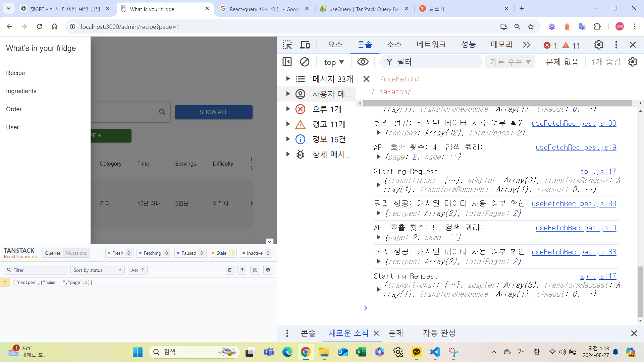Click the bookmark star in address bar
The image size is (644, 362).
click(531, 27)
